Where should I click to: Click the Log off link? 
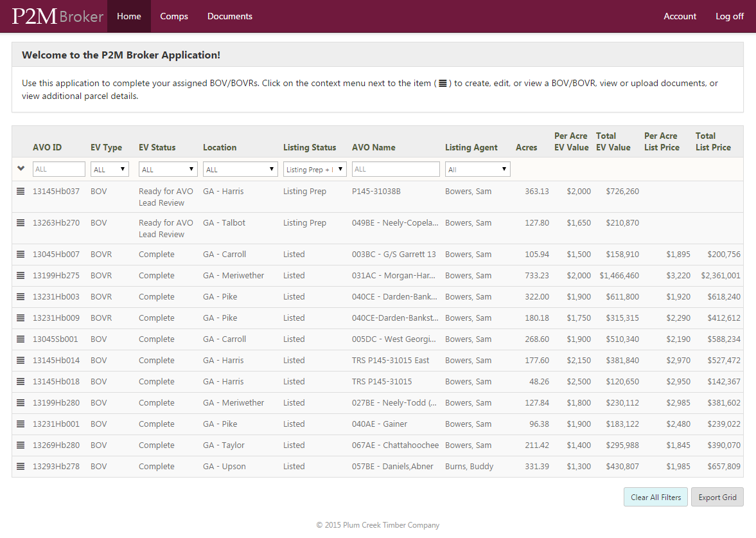coord(730,17)
